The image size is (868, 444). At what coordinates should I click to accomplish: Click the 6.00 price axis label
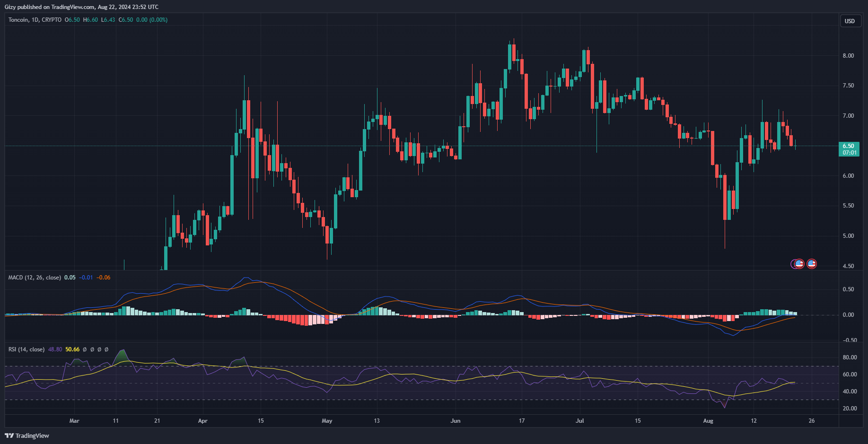(x=848, y=176)
